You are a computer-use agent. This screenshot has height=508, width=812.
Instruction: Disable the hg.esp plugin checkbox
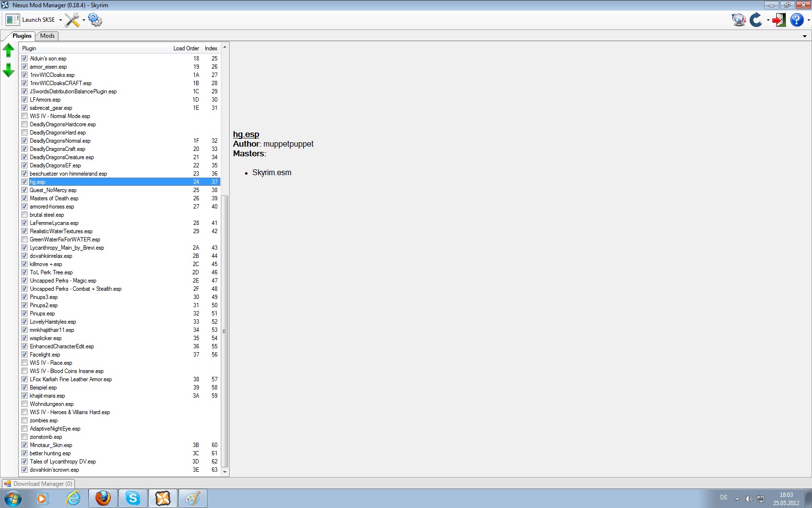[x=25, y=182]
